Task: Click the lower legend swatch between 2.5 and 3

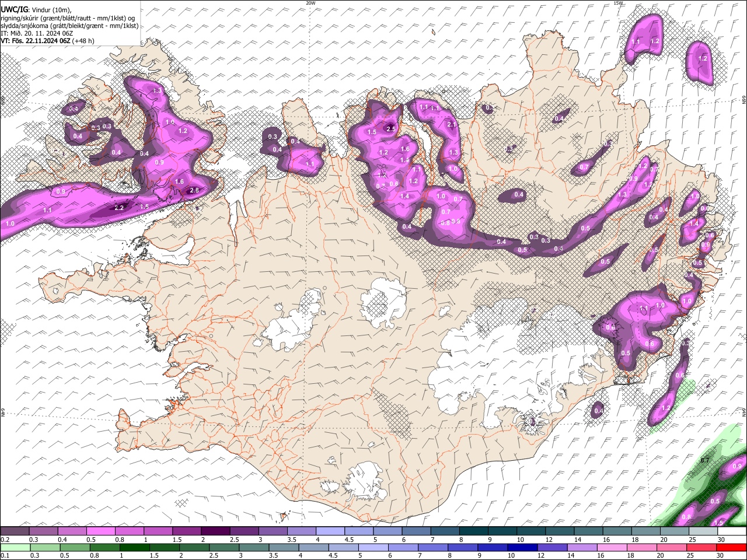Action: click(x=225, y=548)
